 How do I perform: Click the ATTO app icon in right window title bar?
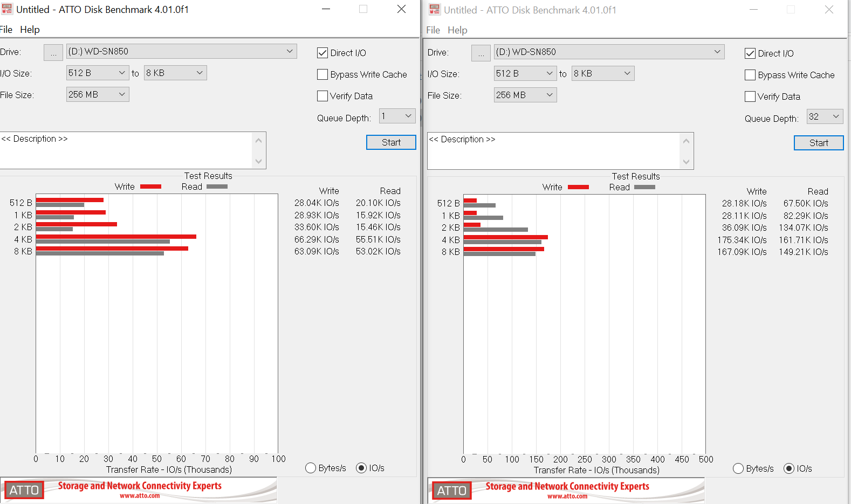click(x=434, y=10)
